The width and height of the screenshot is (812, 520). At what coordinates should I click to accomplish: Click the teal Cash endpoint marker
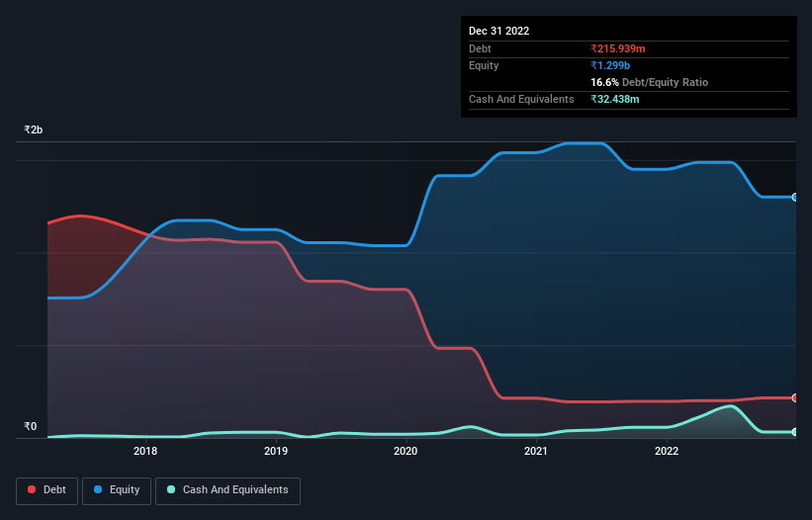(795, 432)
